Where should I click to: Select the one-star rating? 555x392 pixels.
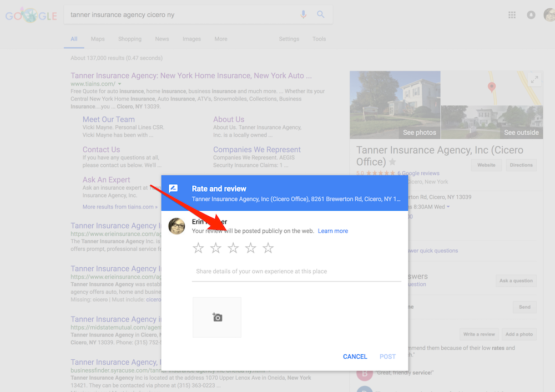pyautogui.click(x=198, y=248)
